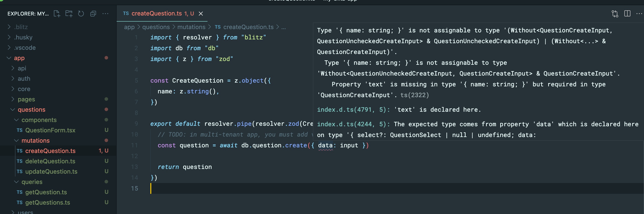Create a new file in the Explorer
This screenshot has width=644, height=214.
click(57, 14)
